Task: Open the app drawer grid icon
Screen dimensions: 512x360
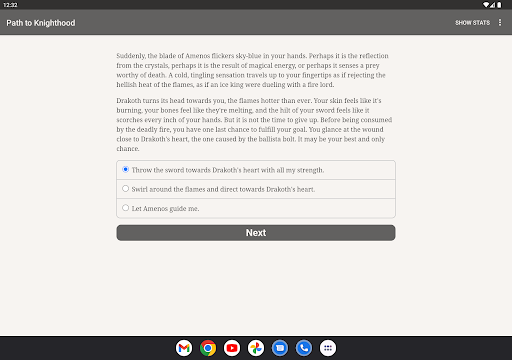Action: click(x=328, y=348)
